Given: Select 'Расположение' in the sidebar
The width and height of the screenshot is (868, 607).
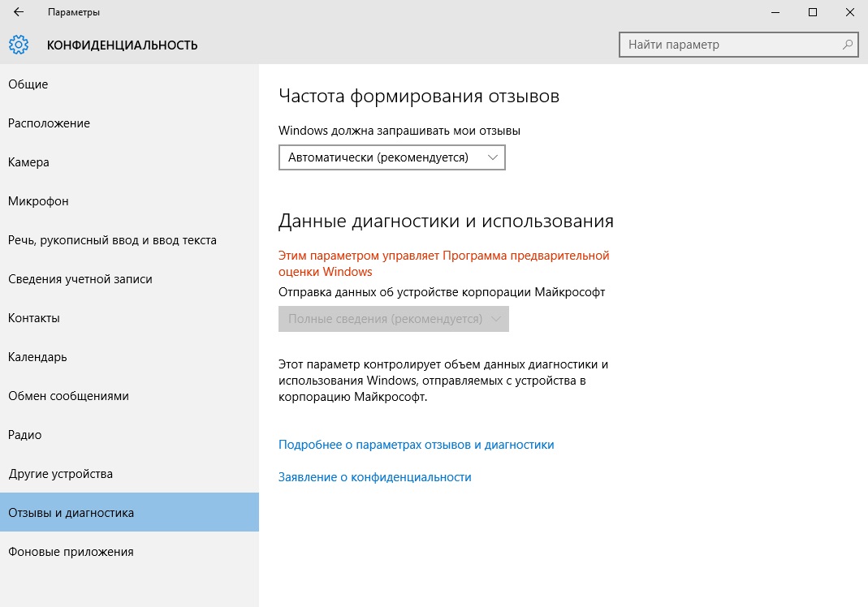Looking at the screenshot, I should [x=130, y=123].
